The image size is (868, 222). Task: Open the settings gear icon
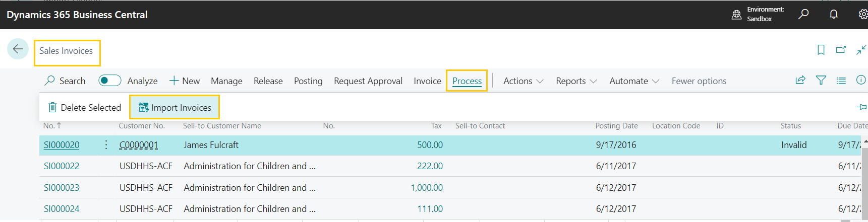click(863, 14)
